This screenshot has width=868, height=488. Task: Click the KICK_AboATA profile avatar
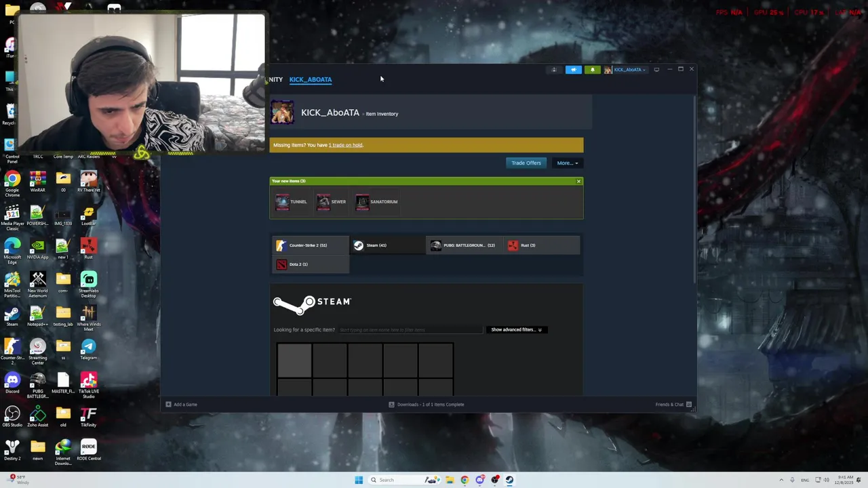283,113
